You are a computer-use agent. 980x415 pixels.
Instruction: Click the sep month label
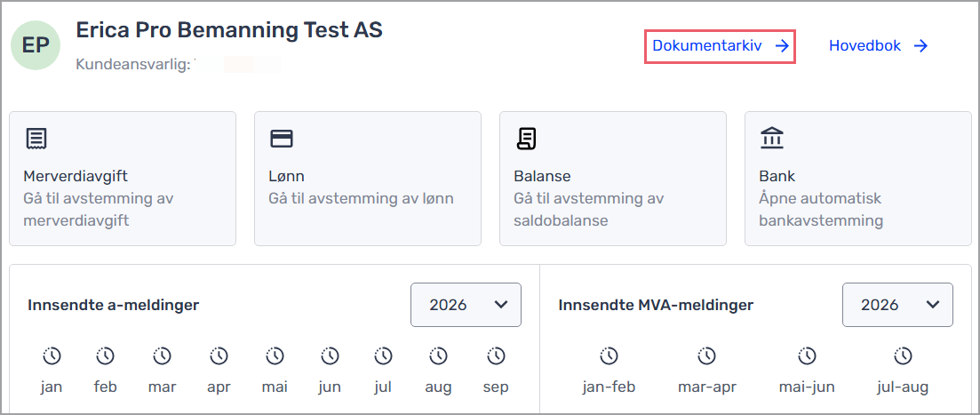(x=496, y=387)
